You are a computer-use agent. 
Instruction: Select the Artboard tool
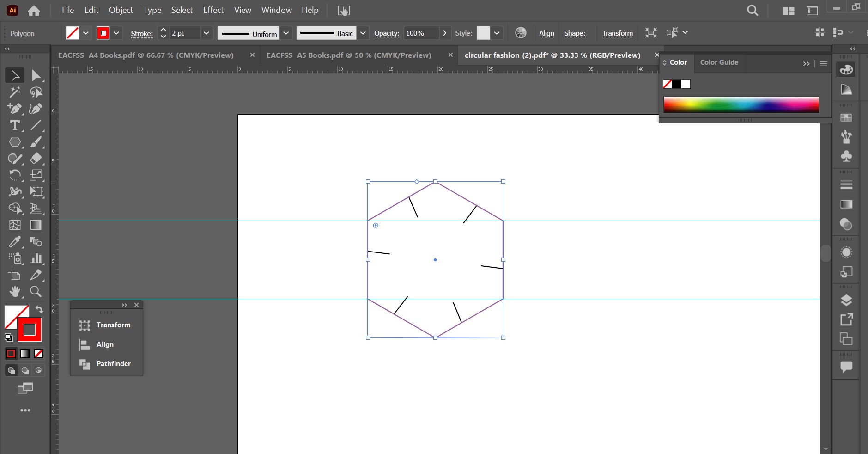[x=15, y=275]
